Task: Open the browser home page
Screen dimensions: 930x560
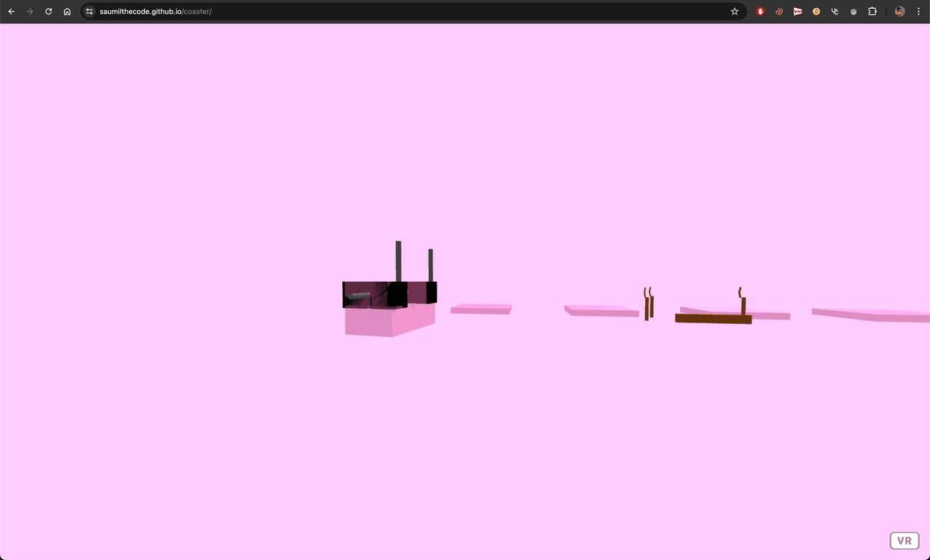Action: coord(67,12)
